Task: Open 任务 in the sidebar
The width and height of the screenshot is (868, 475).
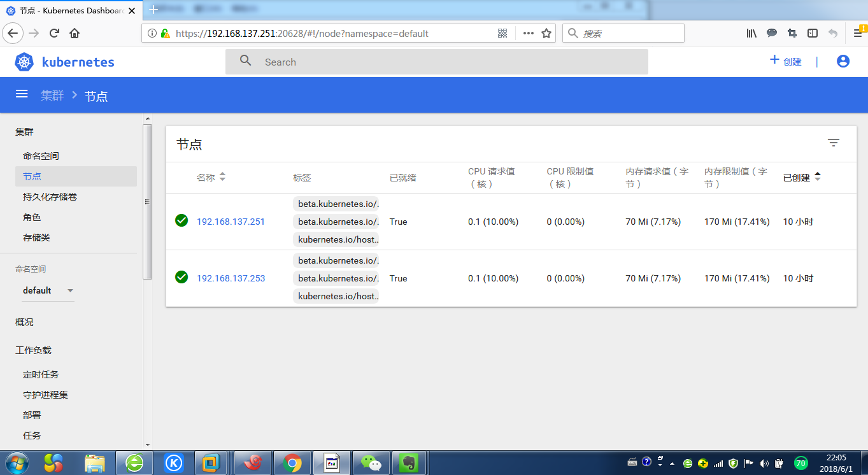Action: point(32,436)
